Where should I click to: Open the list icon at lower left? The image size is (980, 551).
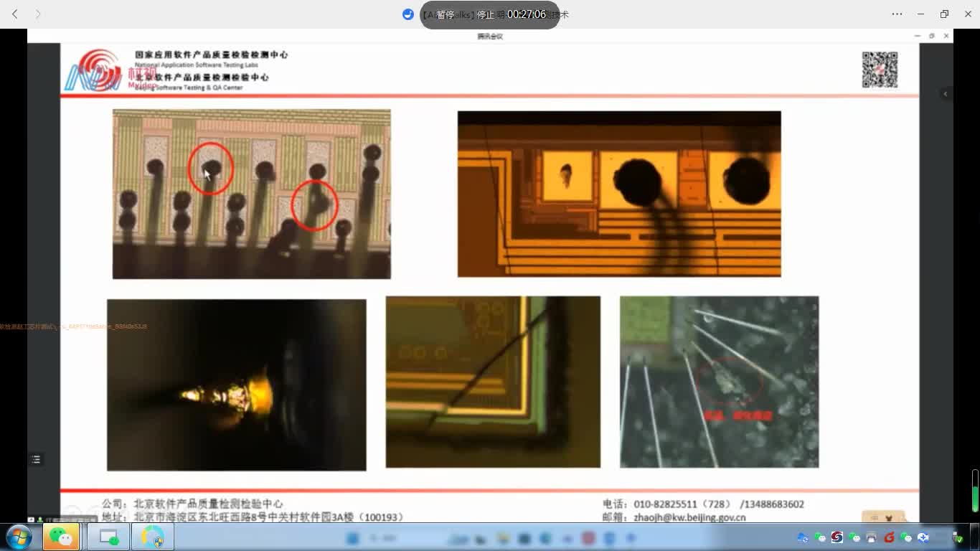36,459
